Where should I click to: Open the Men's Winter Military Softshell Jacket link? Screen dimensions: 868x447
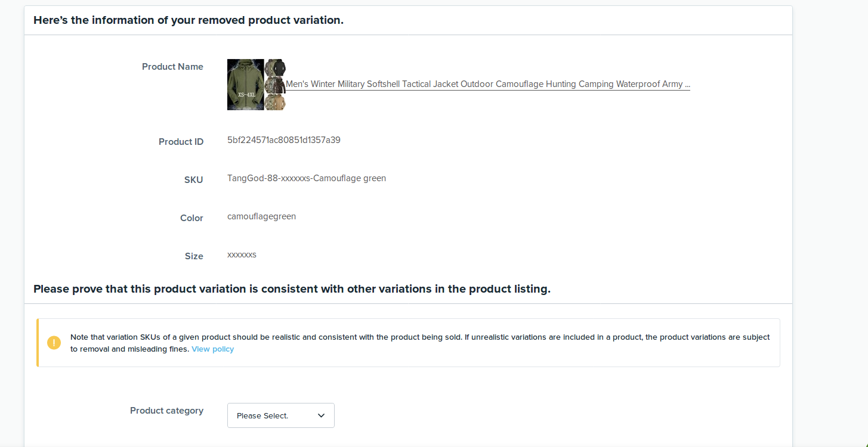487,85
